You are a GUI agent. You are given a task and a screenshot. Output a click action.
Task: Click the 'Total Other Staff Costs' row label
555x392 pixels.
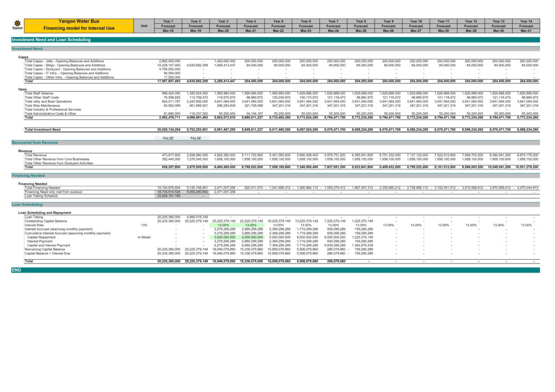42,98
